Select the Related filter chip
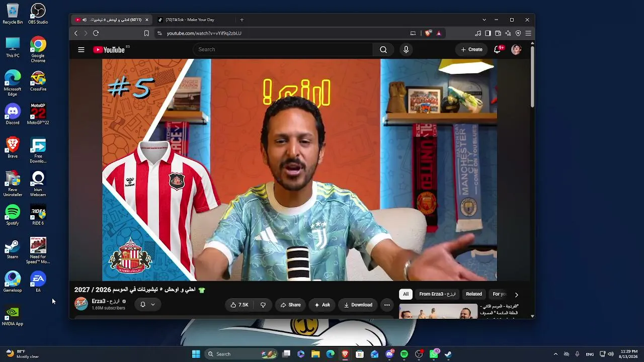 tap(474, 294)
